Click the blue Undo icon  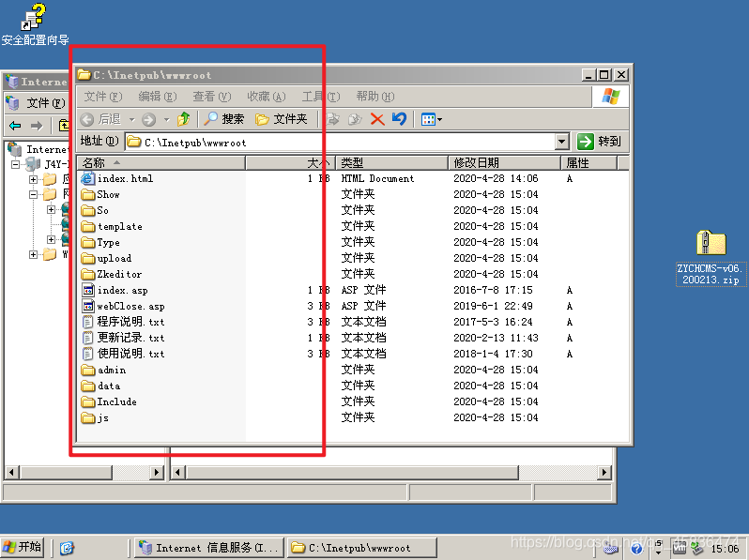click(x=399, y=119)
